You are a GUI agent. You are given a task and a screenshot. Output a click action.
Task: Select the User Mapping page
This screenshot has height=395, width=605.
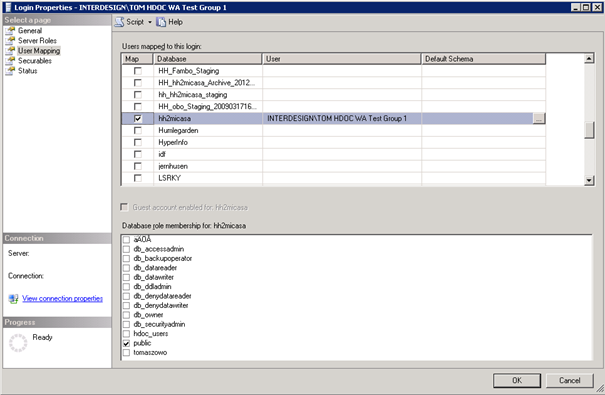tap(39, 51)
